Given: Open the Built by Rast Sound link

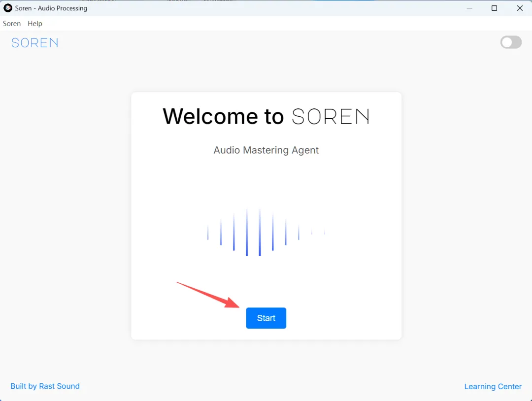Looking at the screenshot, I should [45, 386].
